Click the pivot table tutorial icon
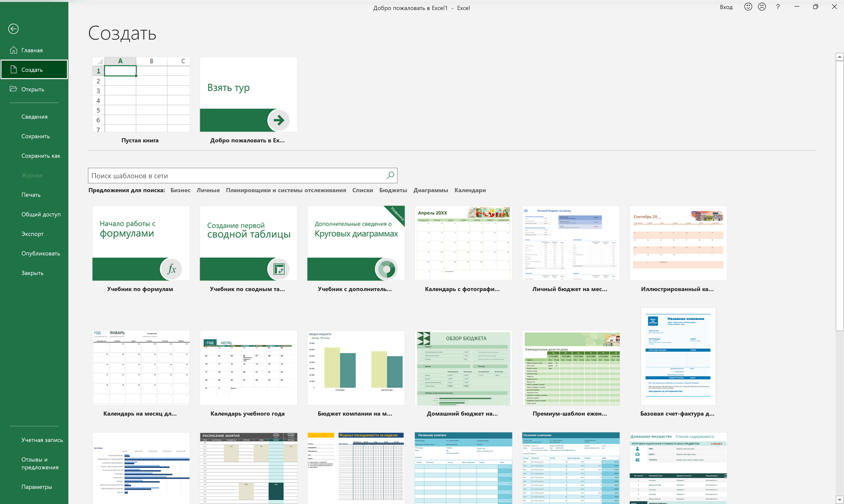 (x=278, y=269)
